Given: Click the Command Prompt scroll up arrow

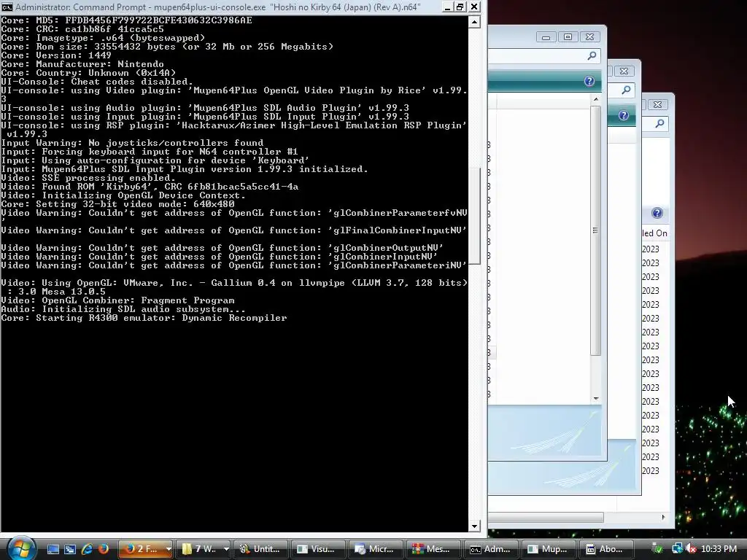Looking at the screenshot, I should [474, 22].
